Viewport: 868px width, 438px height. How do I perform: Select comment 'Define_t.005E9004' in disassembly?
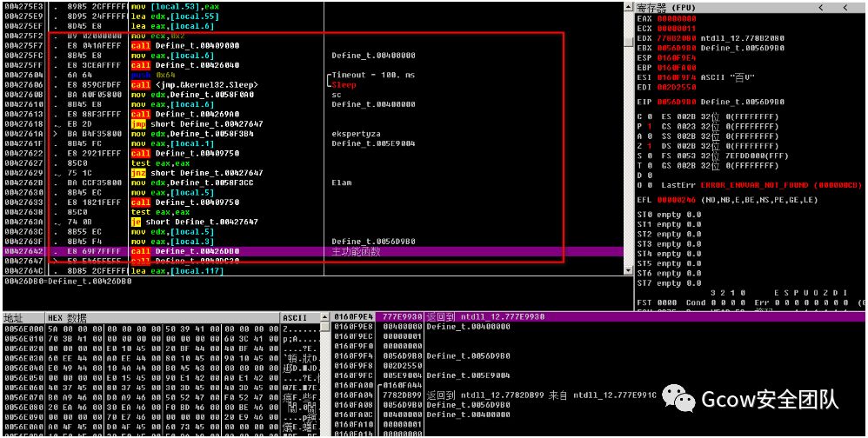click(373, 143)
